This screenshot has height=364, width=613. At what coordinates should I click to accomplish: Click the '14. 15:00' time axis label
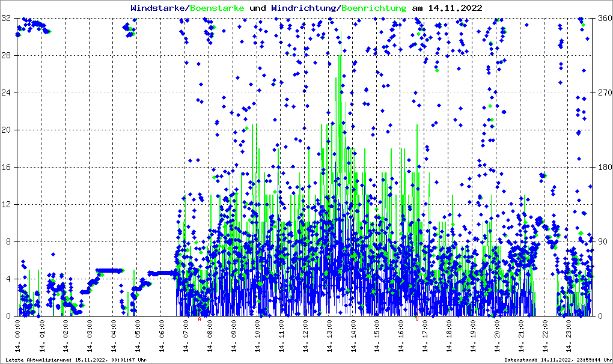(x=377, y=336)
